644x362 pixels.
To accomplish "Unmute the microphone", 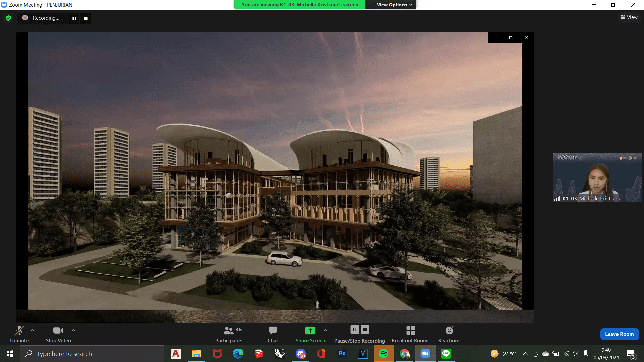I will point(19,334).
